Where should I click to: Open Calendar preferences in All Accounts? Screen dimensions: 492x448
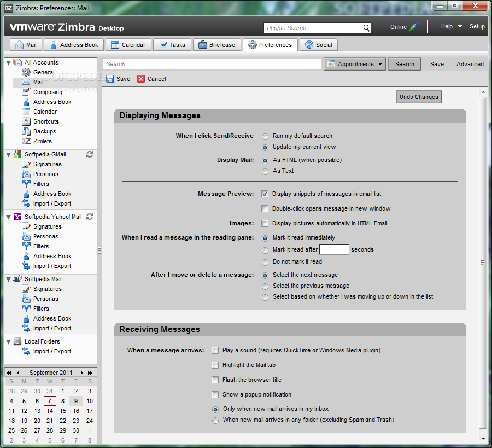coord(45,112)
